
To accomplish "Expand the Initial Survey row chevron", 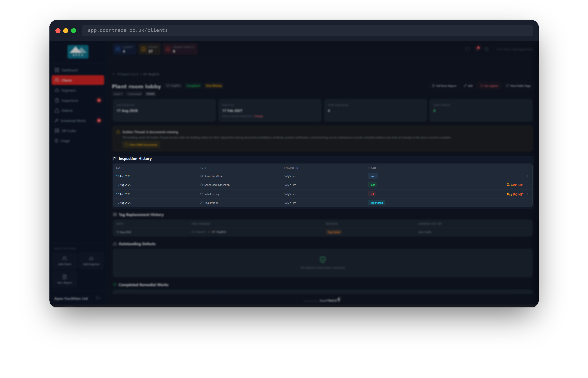I will tap(527, 194).
